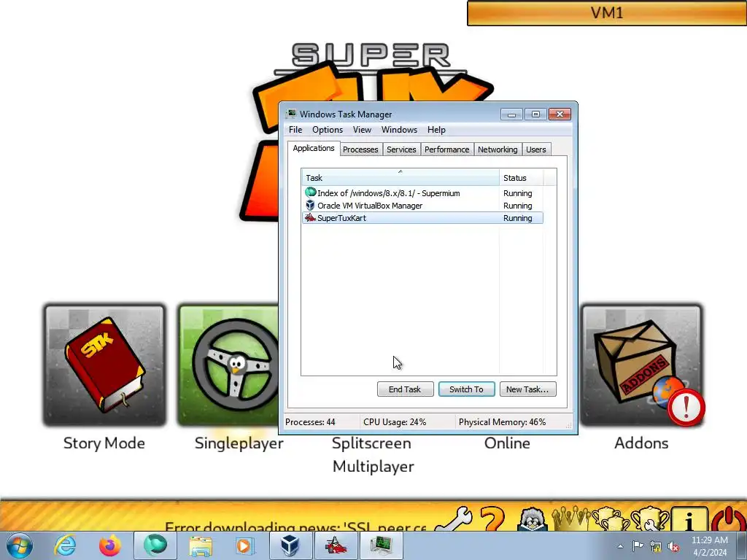Image resolution: width=747 pixels, height=560 pixels.
Task: Click the Switch To button
Action: pos(466,389)
